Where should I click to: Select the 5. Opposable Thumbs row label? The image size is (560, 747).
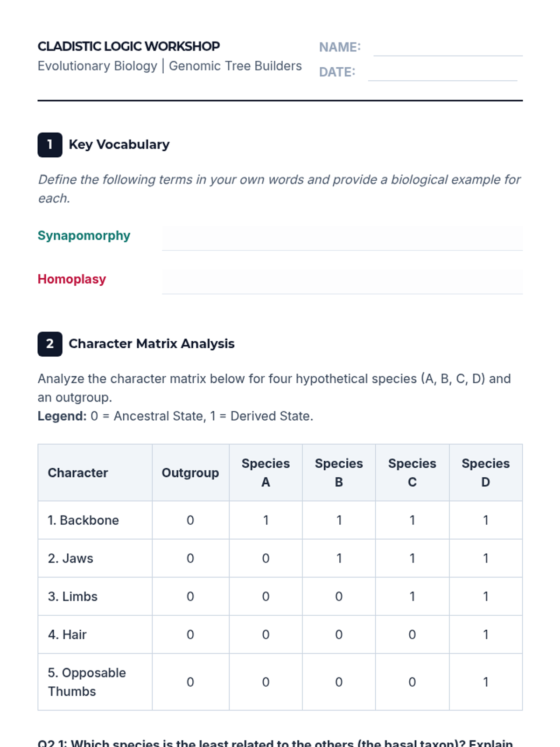coord(87,682)
